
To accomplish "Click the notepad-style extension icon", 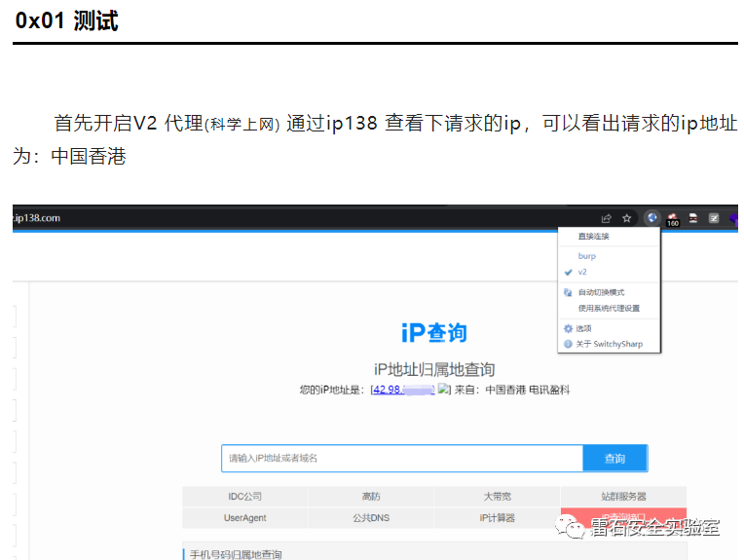I will click(714, 218).
